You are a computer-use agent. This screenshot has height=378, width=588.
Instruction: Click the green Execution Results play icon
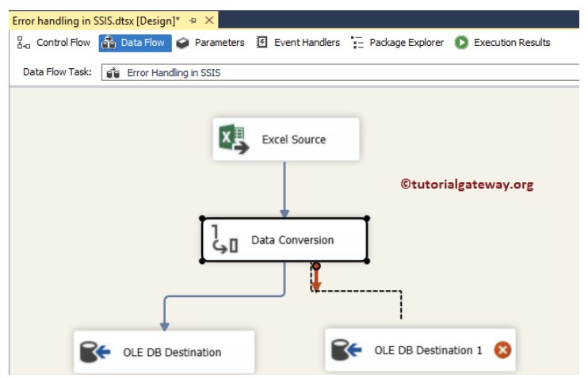461,42
